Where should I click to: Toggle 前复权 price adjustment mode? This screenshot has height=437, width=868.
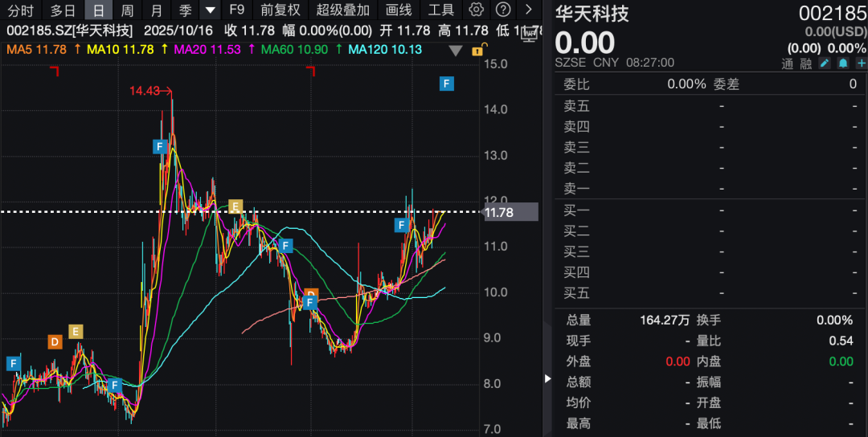[280, 10]
